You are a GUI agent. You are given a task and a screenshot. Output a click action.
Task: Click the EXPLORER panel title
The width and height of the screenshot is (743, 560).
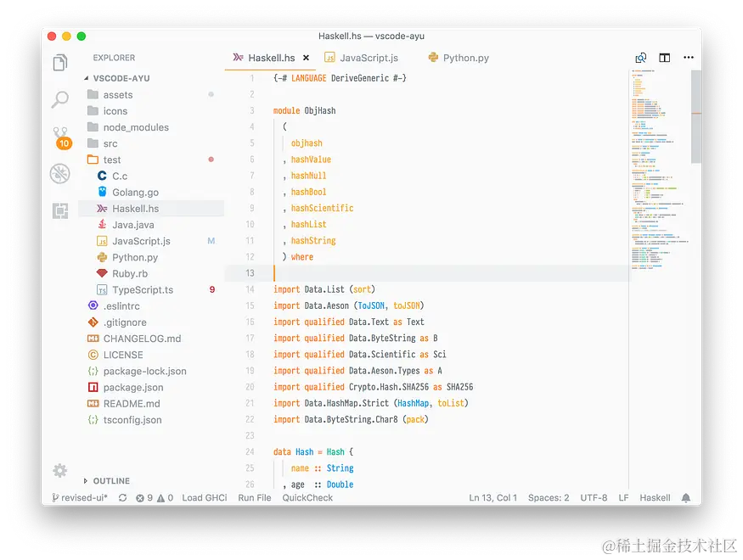tap(114, 58)
